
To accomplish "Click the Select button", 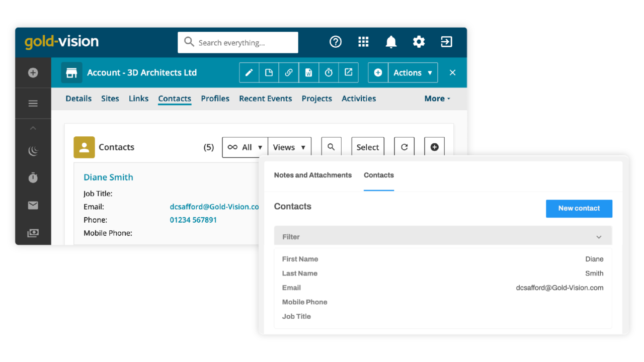I will click(368, 147).
